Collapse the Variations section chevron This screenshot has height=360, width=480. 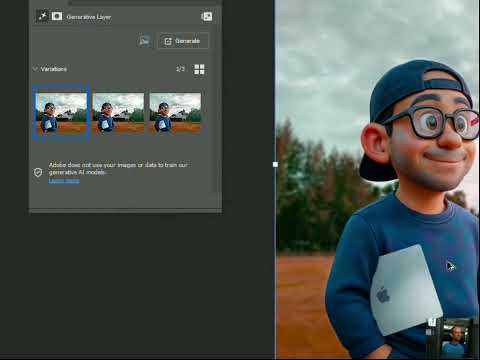pos(35,69)
